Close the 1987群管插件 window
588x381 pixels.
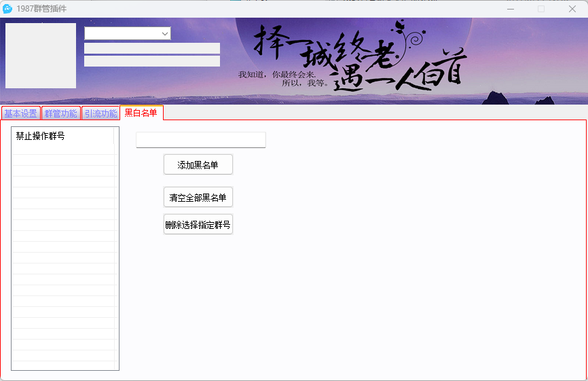[572, 9]
